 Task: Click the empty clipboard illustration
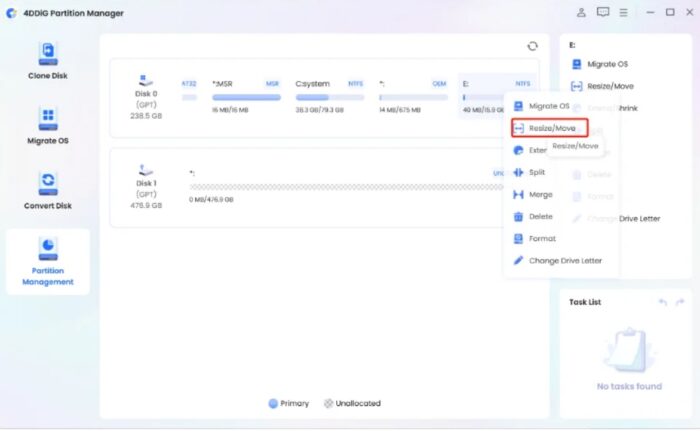pyautogui.click(x=629, y=351)
